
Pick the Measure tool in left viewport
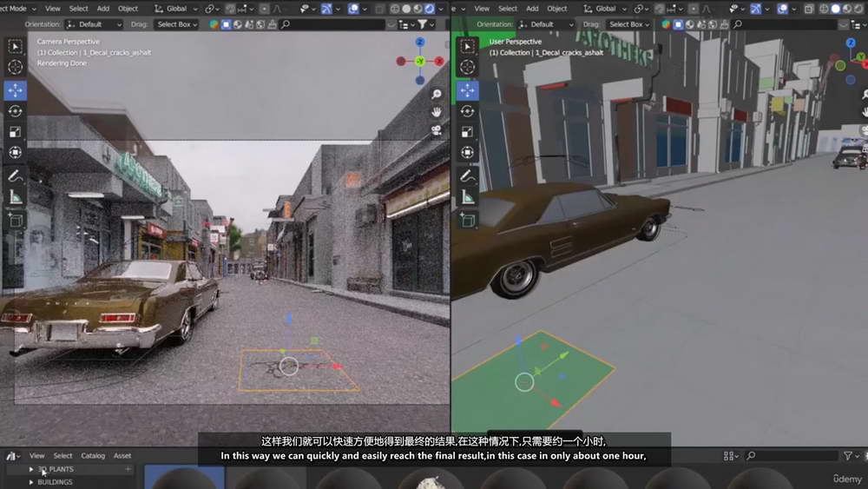pyautogui.click(x=15, y=196)
